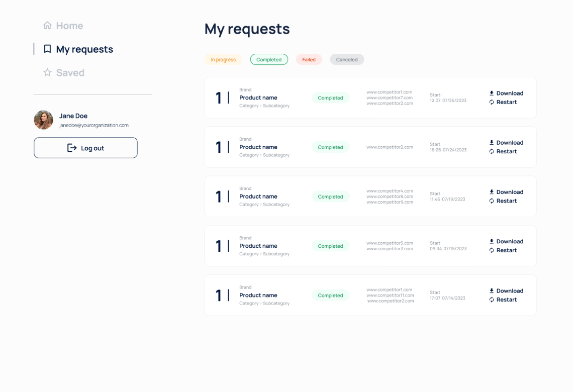Click the bookmark icon next to My requests
Viewport: 573px width, 392px height.
[x=47, y=49]
